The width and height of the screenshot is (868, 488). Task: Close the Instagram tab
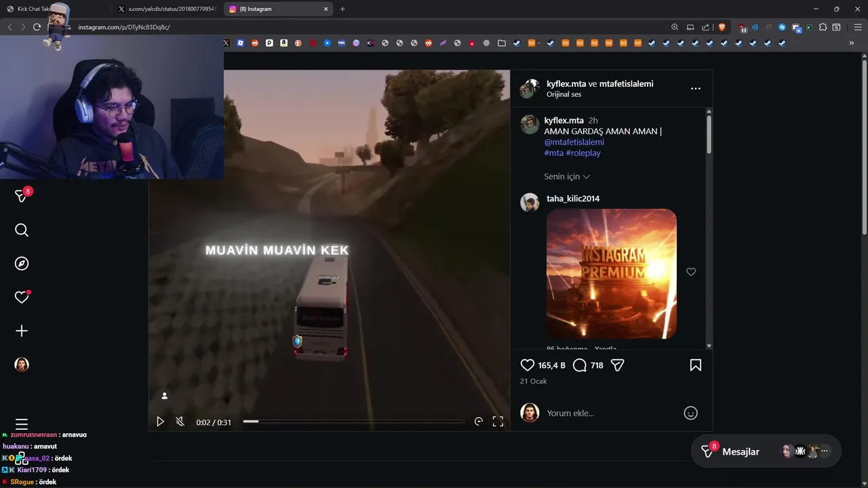[x=325, y=9]
